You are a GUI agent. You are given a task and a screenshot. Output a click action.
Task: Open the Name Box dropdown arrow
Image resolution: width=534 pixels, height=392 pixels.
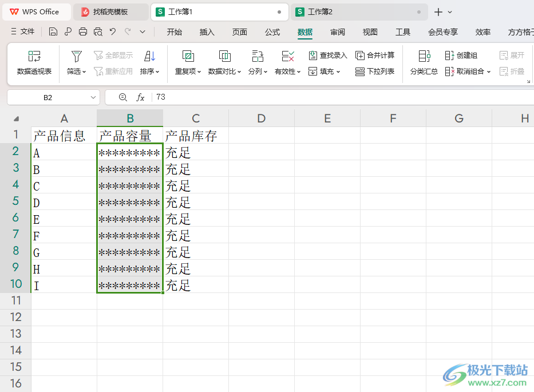pos(93,97)
